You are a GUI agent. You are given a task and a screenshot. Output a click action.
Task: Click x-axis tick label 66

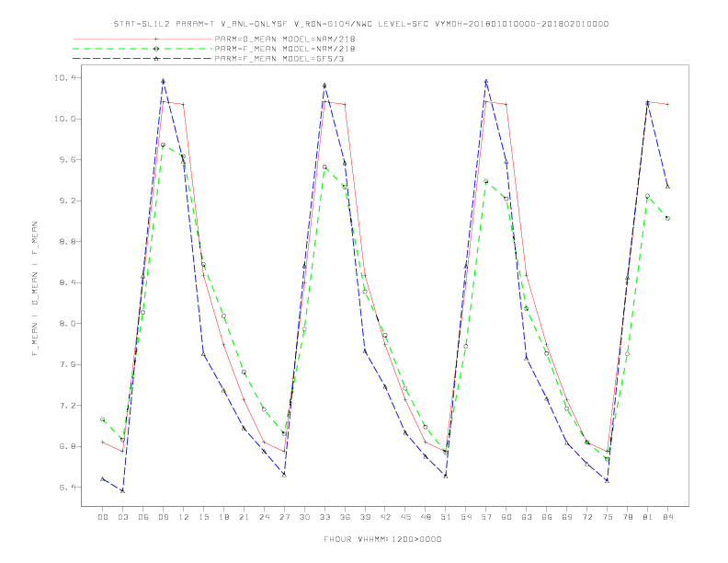(x=547, y=517)
